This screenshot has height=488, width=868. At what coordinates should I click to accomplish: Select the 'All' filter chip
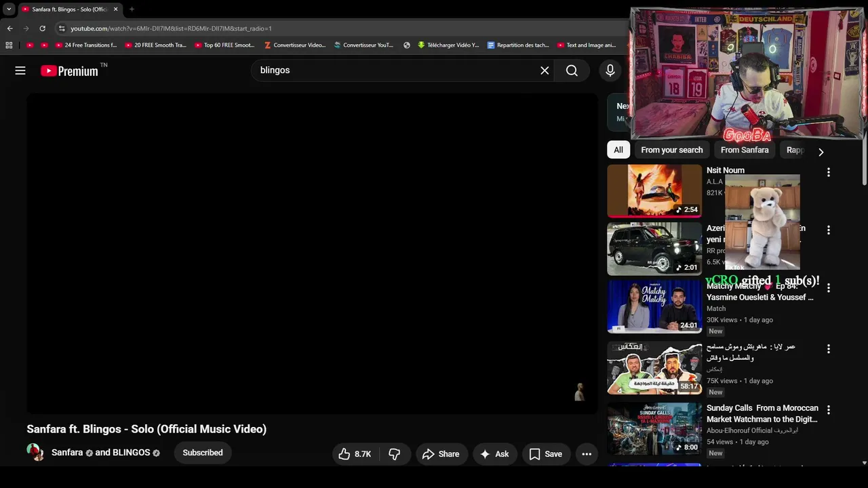click(x=618, y=150)
